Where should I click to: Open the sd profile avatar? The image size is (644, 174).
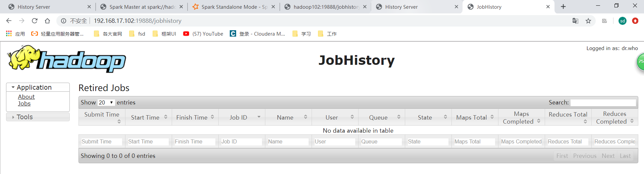pos(623,21)
